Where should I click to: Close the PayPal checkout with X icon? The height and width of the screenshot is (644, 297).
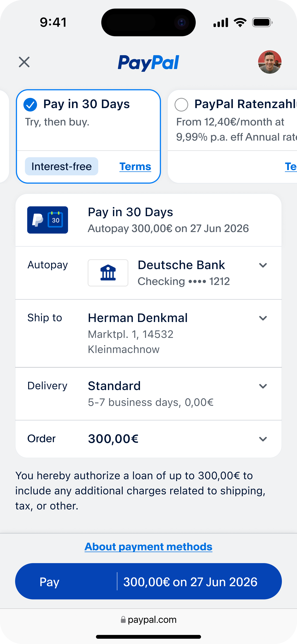24,62
